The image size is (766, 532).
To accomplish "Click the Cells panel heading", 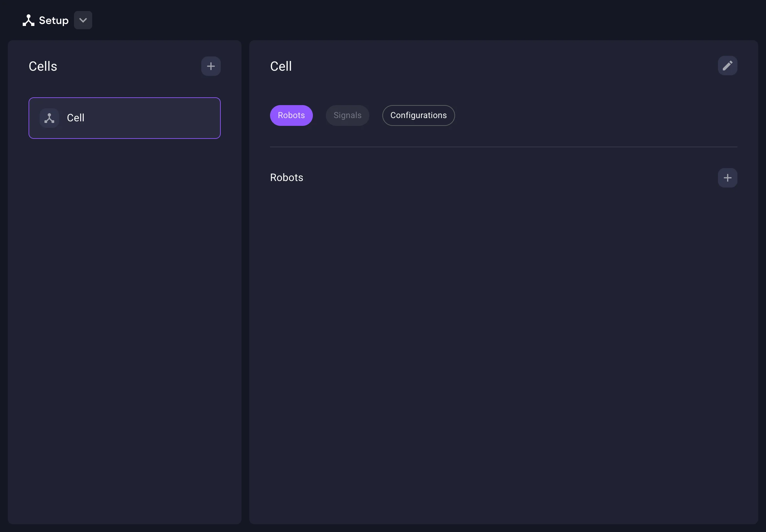I will (43, 66).
